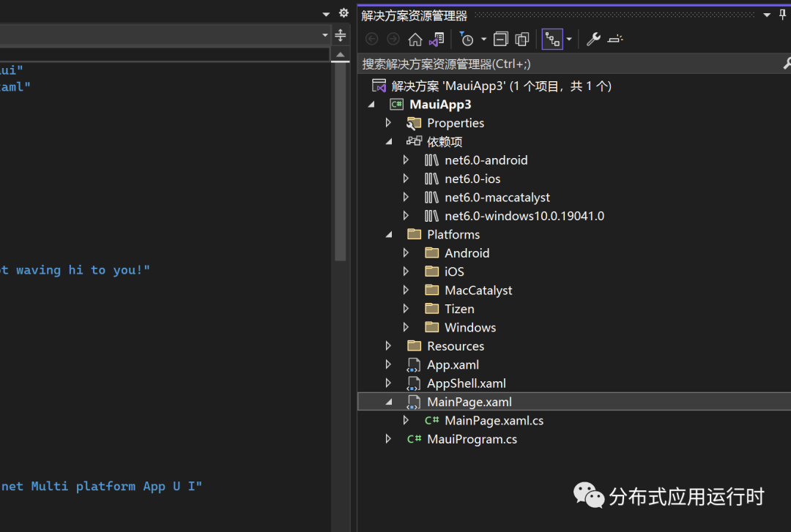Expand the net6.0-ios dependency
This screenshot has width=791, height=532.
tap(406, 179)
